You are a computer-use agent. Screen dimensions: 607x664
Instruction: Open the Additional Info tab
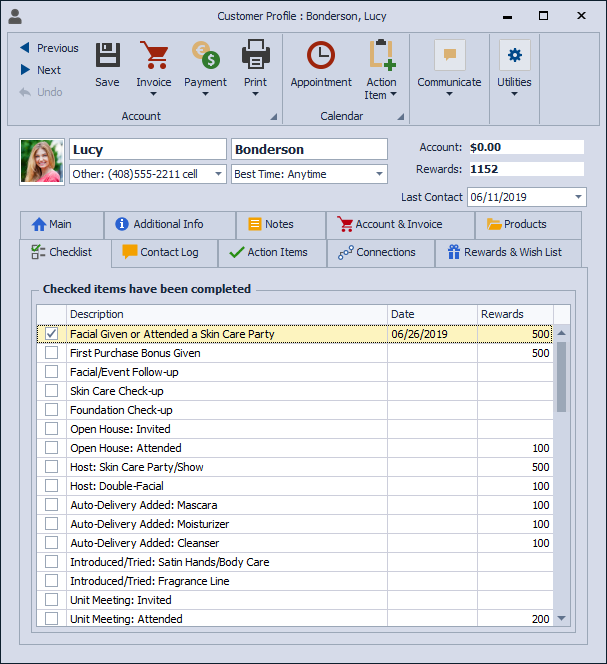pos(169,224)
